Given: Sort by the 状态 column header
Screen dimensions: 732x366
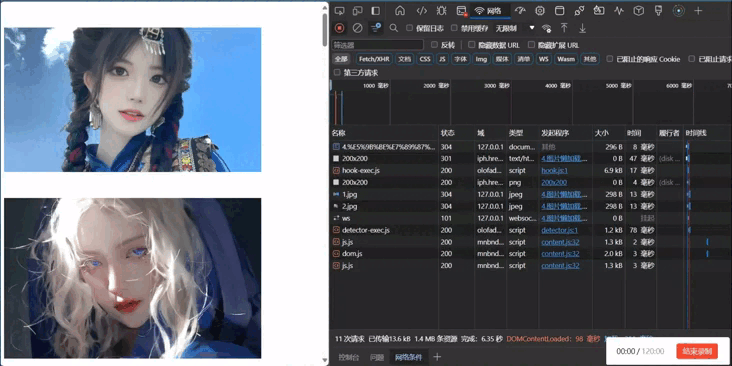Looking at the screenshot, I should pos(456,133).
